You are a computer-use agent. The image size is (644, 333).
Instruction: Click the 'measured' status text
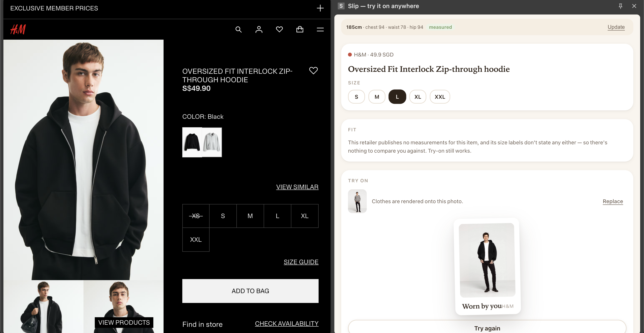440,27
